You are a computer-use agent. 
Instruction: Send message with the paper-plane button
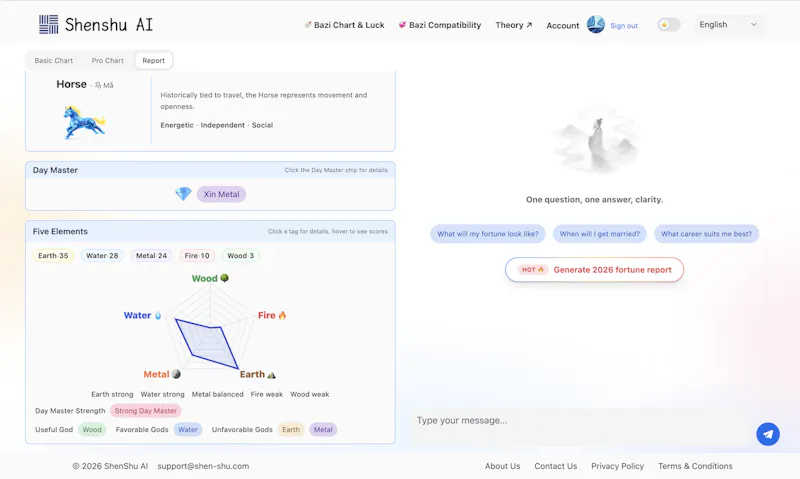coord(767,434)
